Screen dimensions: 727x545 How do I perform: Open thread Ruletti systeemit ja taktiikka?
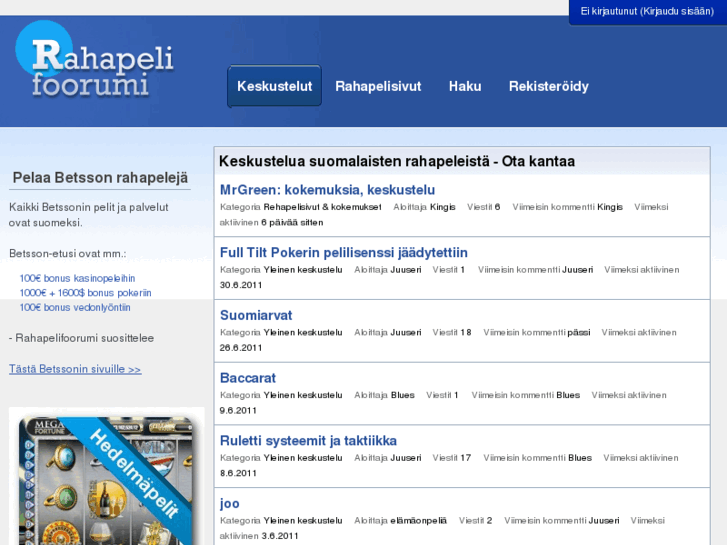click(308, 441)
